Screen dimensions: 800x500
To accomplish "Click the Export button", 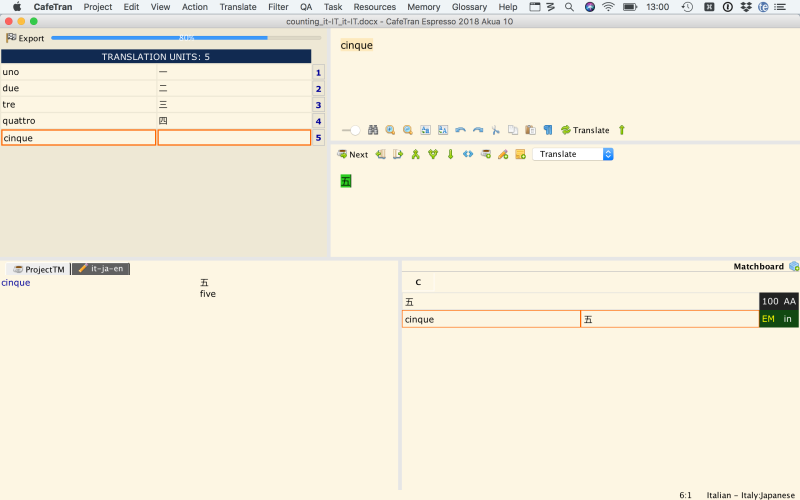I will point(25,38).
